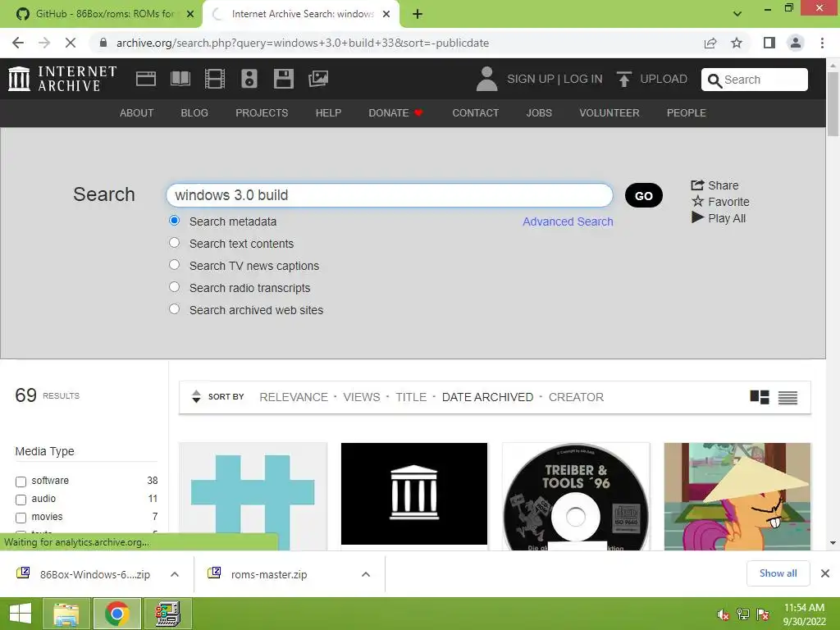This screenshot has height=630, width=840.
Task: Click the GO search button
Action: point(644,195)
